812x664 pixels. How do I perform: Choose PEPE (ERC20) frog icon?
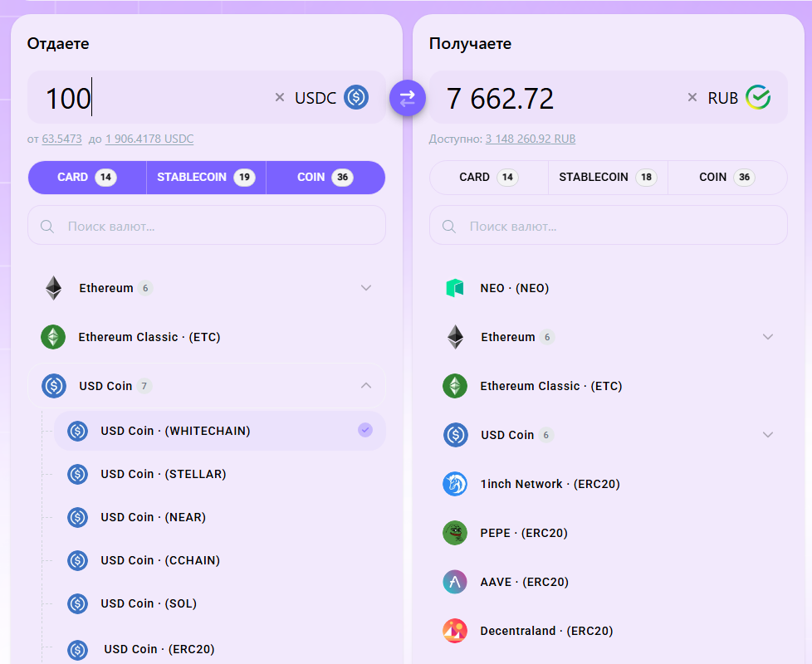[455, 533]
